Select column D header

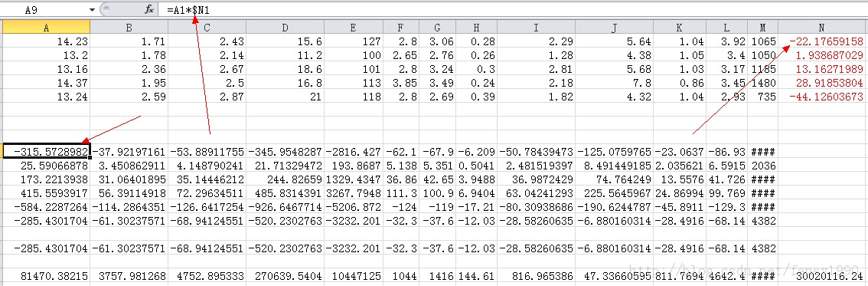coord(285,28)
